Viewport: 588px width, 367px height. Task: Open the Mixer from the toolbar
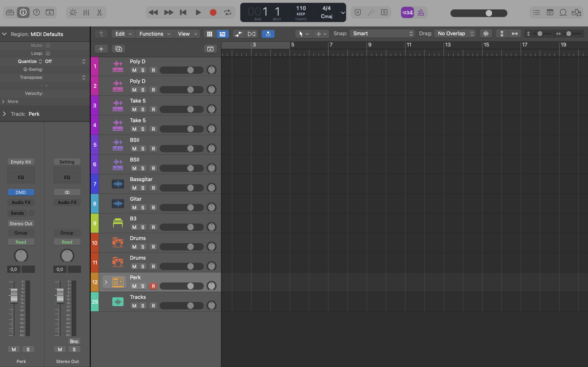click(x=86, y=12)
